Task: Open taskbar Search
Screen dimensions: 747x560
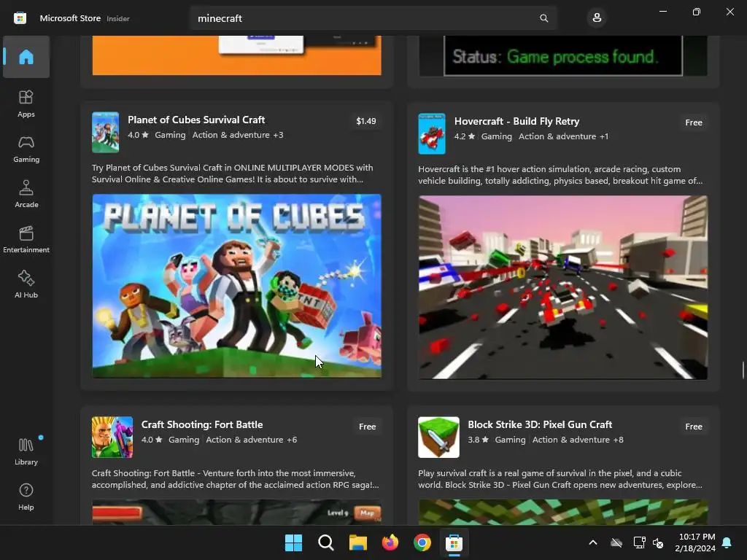Action: click(x=326, y=542)
